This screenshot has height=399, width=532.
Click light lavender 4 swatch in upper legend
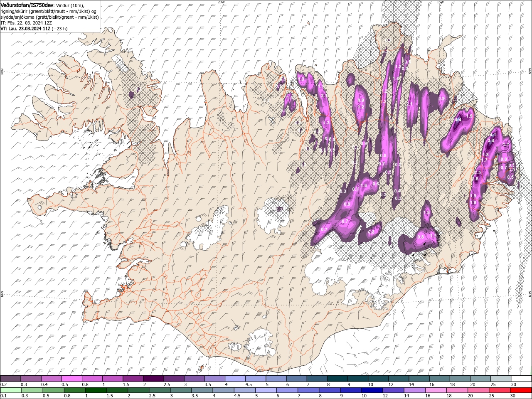click(235, 378)
